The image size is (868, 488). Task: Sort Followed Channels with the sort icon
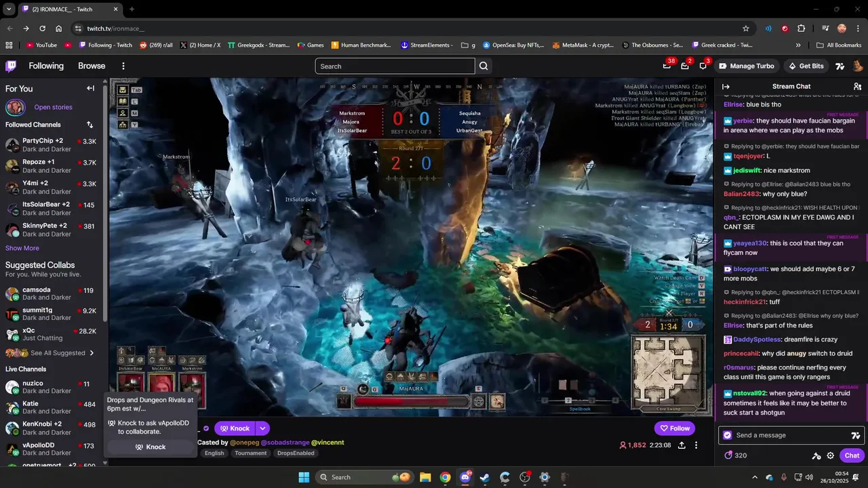pyautogui.click(x=90, y=125)
